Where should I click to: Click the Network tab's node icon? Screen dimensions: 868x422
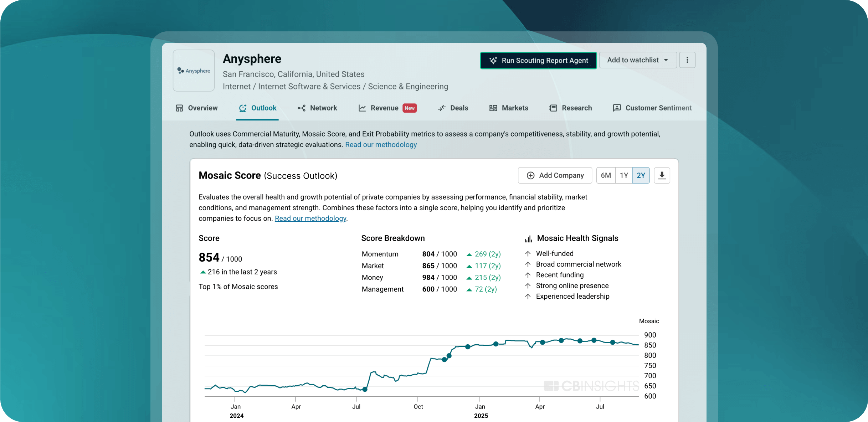pos(302,108)
